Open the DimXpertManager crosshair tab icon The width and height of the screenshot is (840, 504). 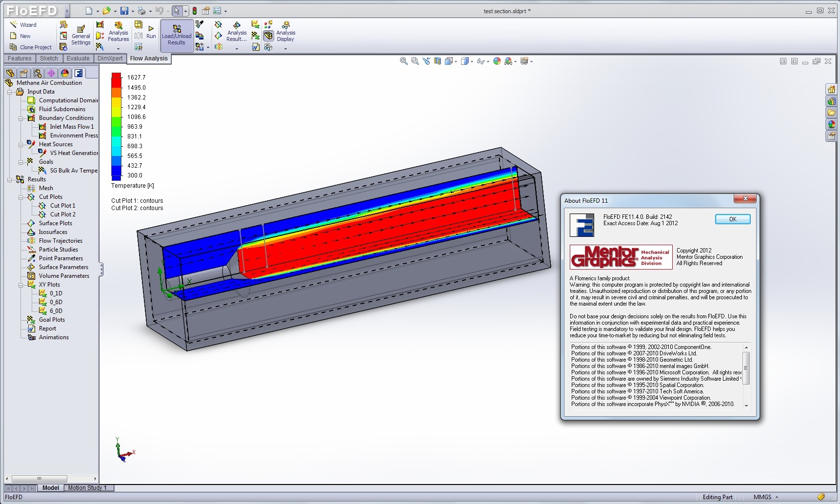[x=51, y=73]
